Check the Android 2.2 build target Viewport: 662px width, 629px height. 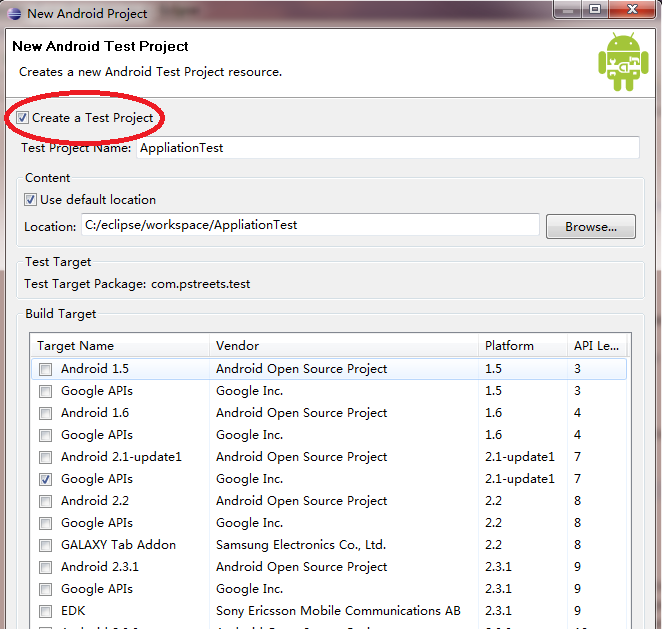[x=45, y=501]
